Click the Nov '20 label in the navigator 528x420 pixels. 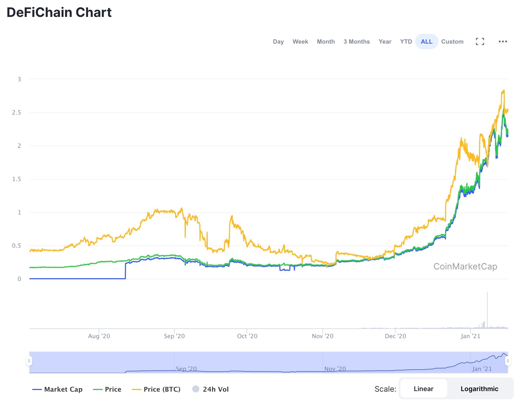point(335,369)
